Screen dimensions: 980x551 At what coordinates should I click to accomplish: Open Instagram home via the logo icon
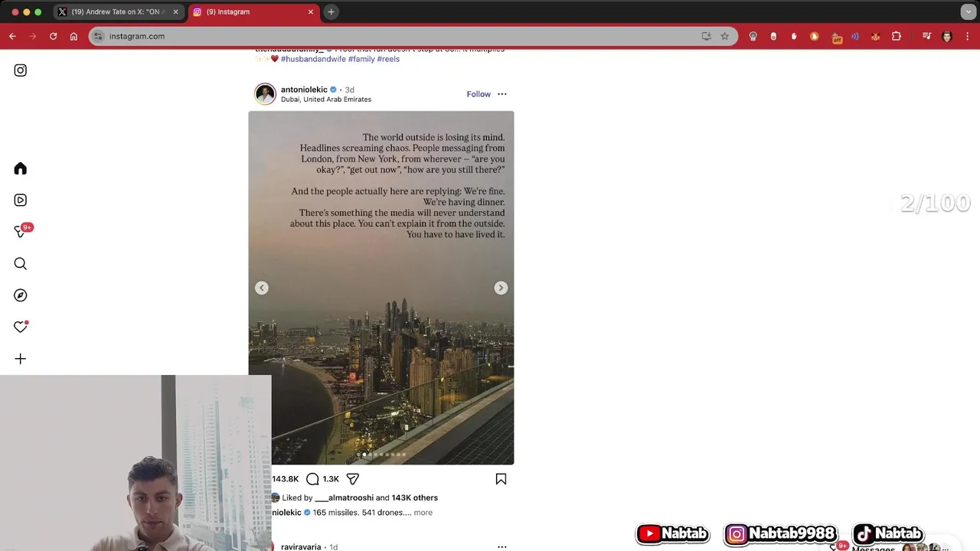coord(21,70)
